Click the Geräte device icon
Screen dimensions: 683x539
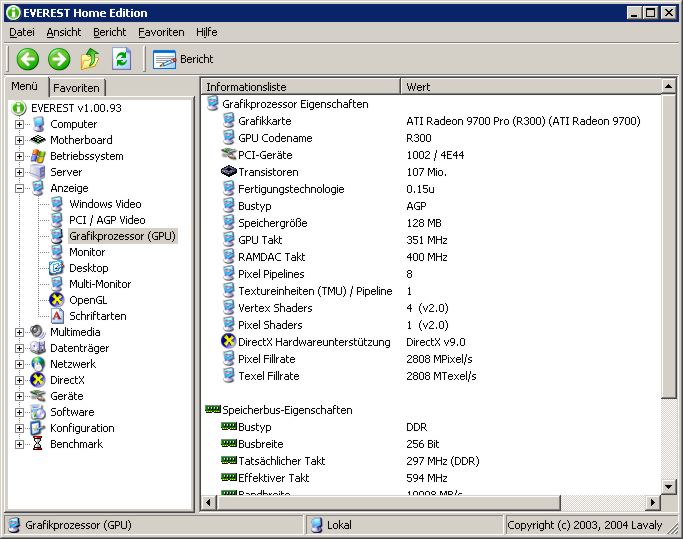pos(38,396)
